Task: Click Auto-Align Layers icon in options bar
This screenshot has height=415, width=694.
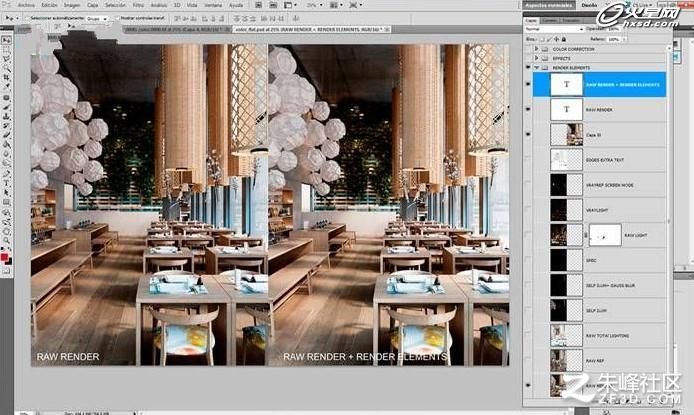Action: [x=296, y=19]
